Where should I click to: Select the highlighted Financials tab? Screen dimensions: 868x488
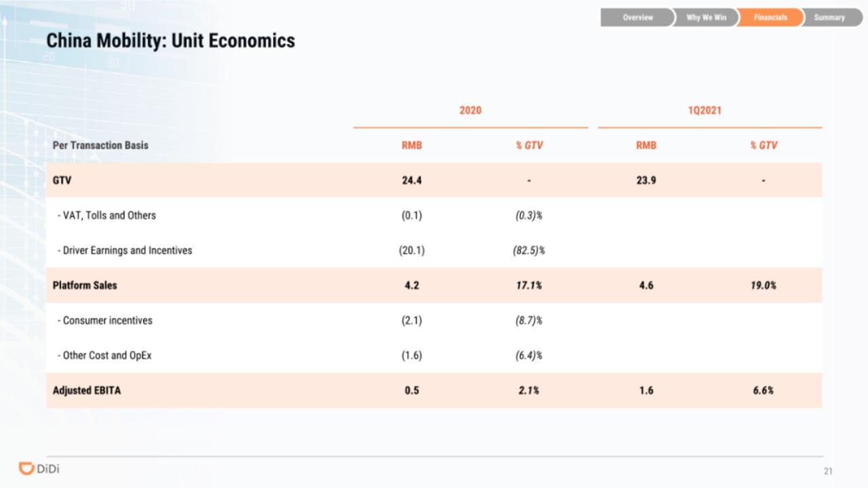point(770,18)
